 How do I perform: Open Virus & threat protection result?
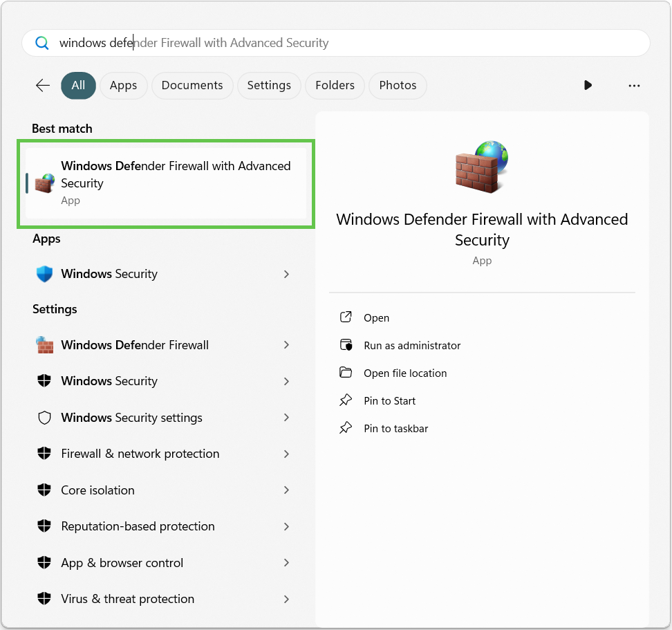click(x=166, y=598)
